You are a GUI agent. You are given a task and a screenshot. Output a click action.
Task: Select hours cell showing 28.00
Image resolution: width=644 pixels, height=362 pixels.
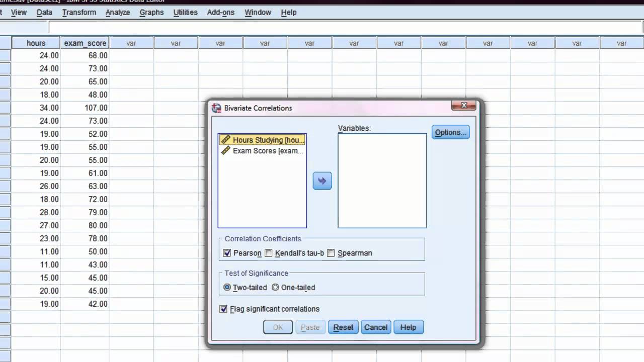(36, 212)
